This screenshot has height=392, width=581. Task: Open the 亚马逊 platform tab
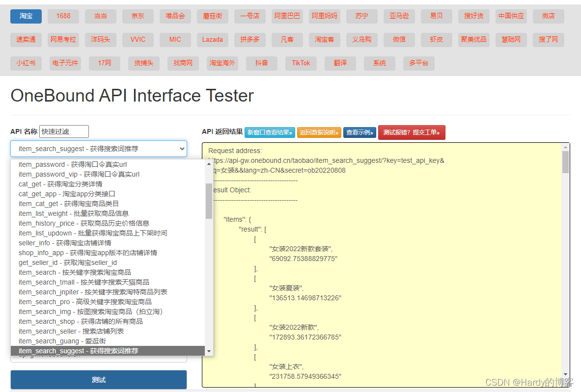coord(399,16)
